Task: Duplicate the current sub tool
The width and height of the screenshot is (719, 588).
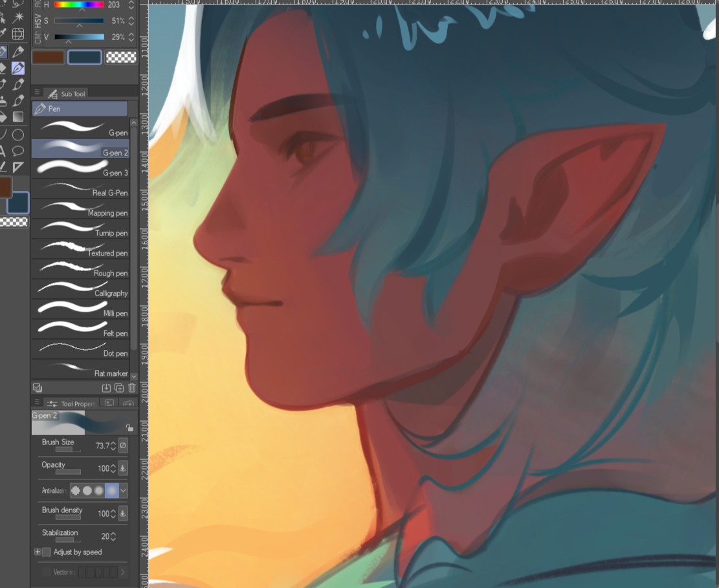Action: (x=119, y=388)
